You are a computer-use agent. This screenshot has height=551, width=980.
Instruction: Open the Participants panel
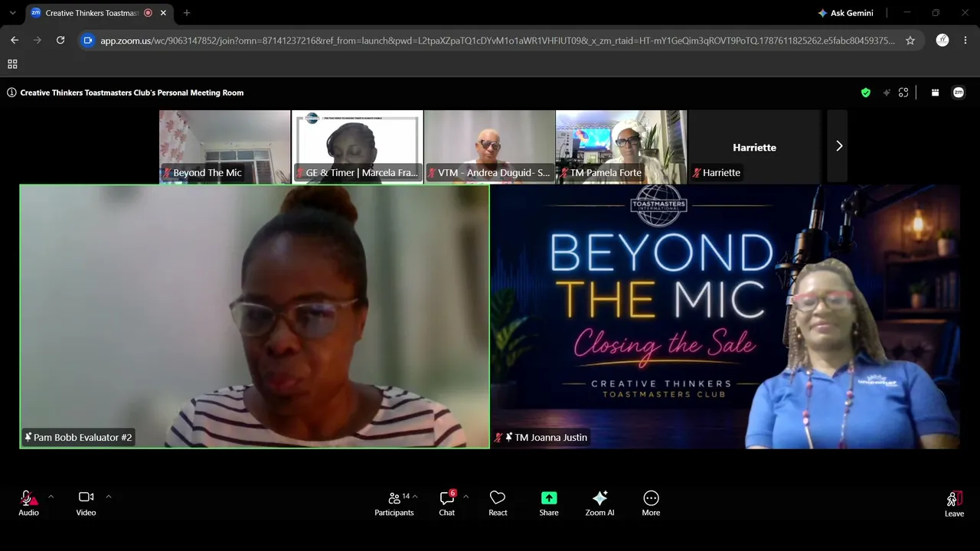[x=394, y=503]
